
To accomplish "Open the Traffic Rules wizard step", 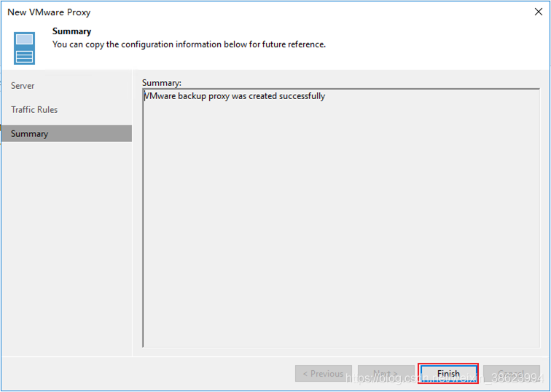I will coord(34,109).
